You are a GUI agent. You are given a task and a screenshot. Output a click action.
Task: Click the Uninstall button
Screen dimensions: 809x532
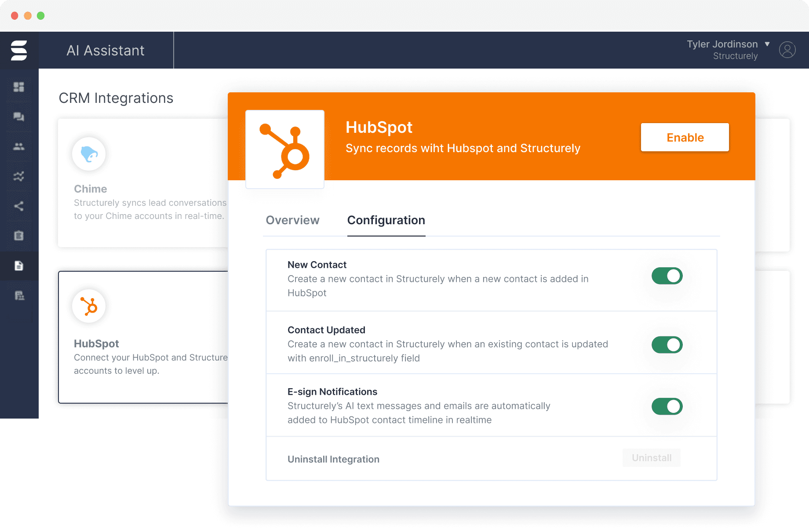tap(651, 458)
